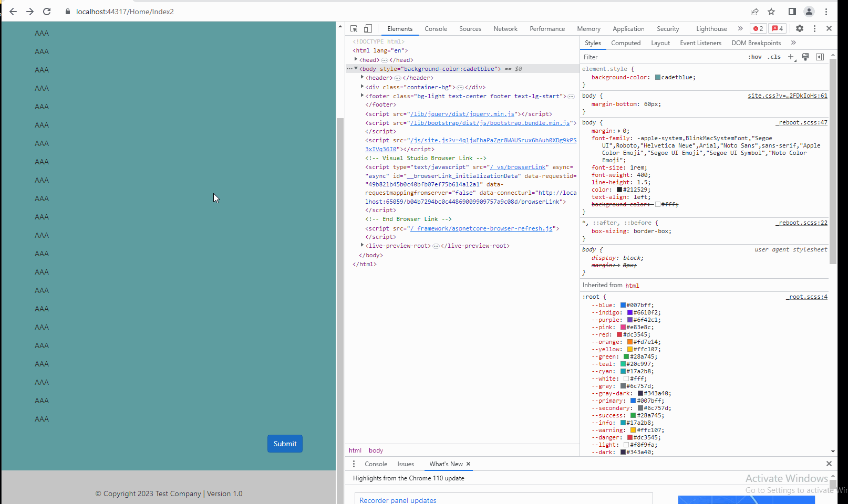Click the body color #212529 swatch
This screenshot has height=504, width=848.
tap(619, 190)
